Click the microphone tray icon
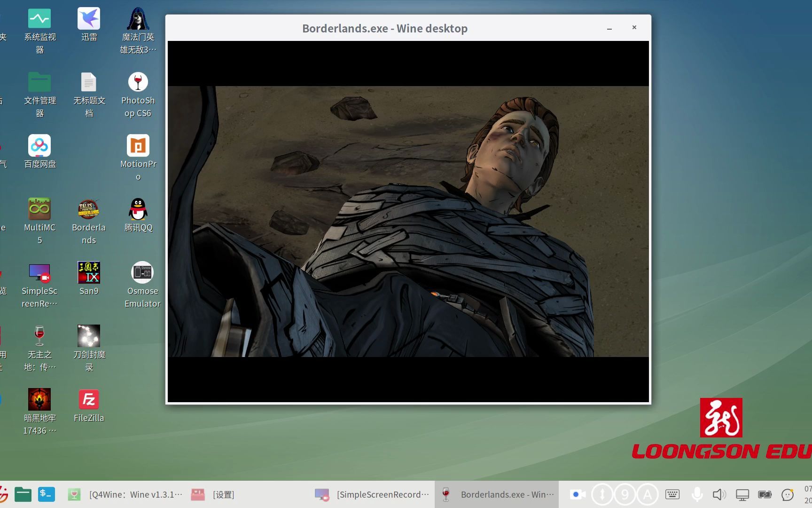Viewport: 812px width, 508px height. tap(697, 494)
